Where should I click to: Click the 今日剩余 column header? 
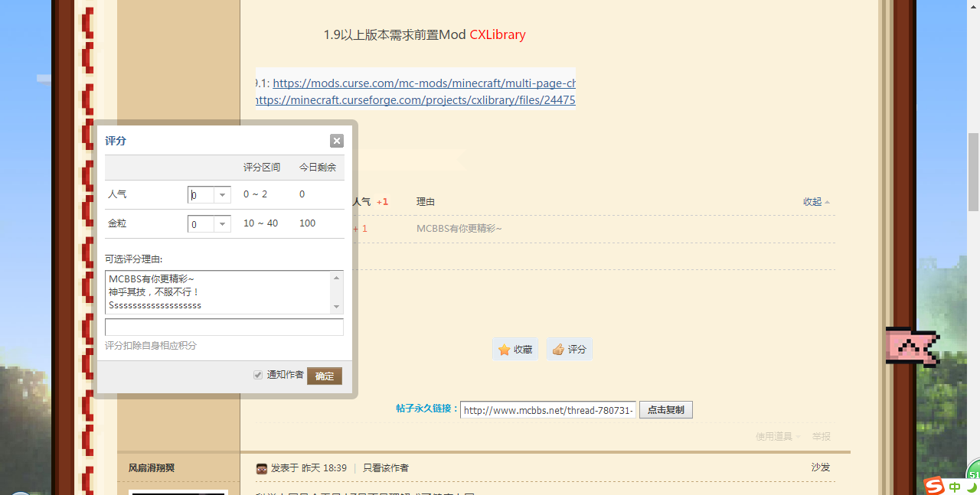pyautogui.click(x=317, y=168)
